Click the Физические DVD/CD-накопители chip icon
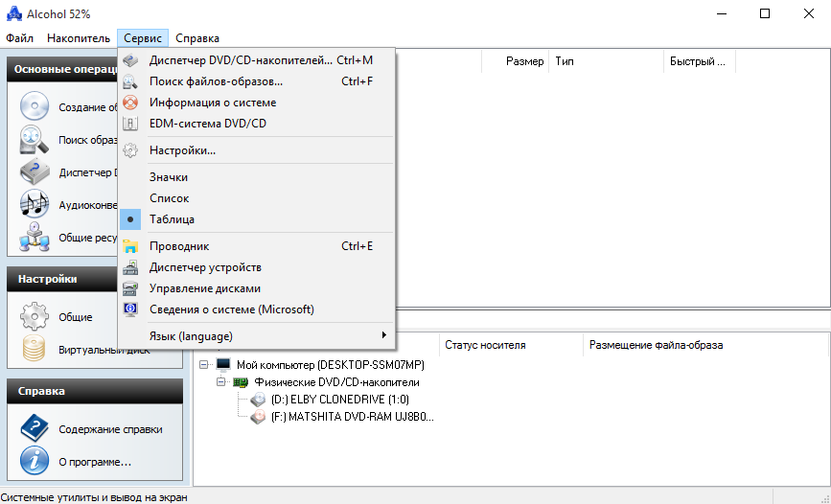The width and height of the screenshot is (831, 504). (x=241, y=382)
